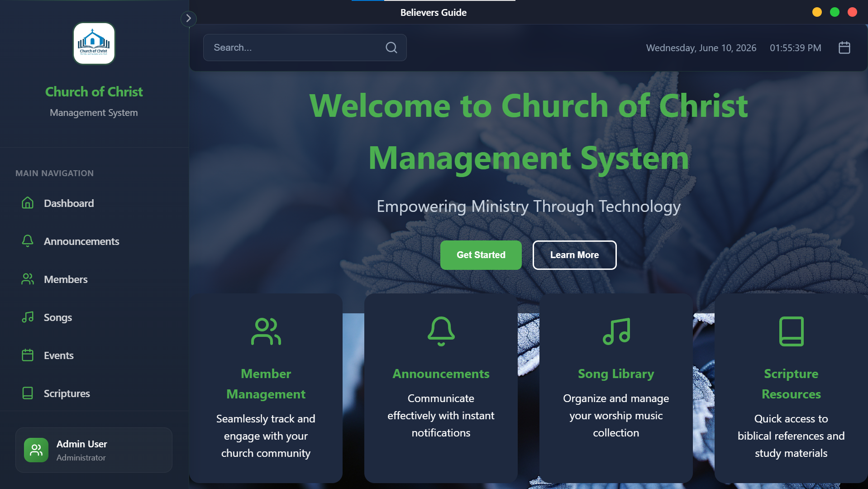Click the Administrator role text
The width and height of the screenshot is (868, 489).
81,457
